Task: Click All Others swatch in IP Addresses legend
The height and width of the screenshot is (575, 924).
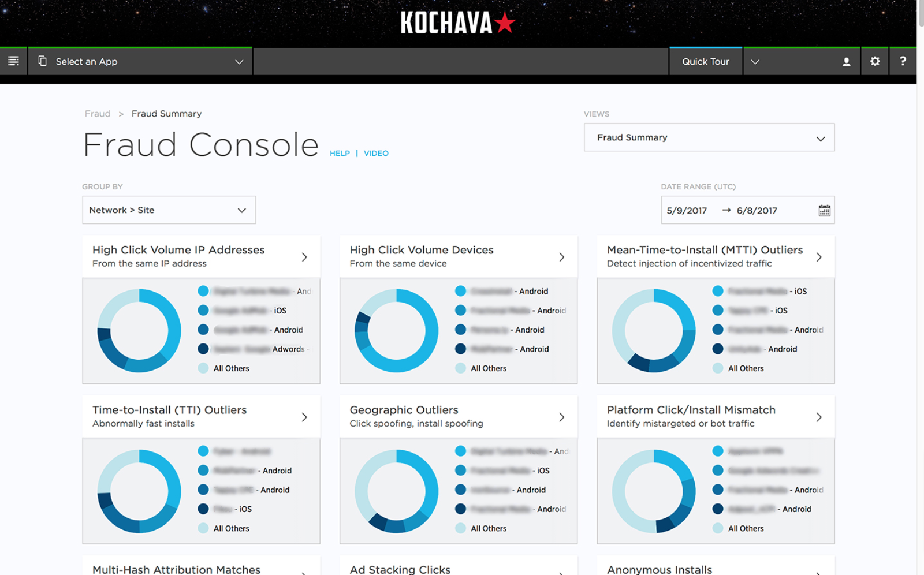Action: [203, 368]
